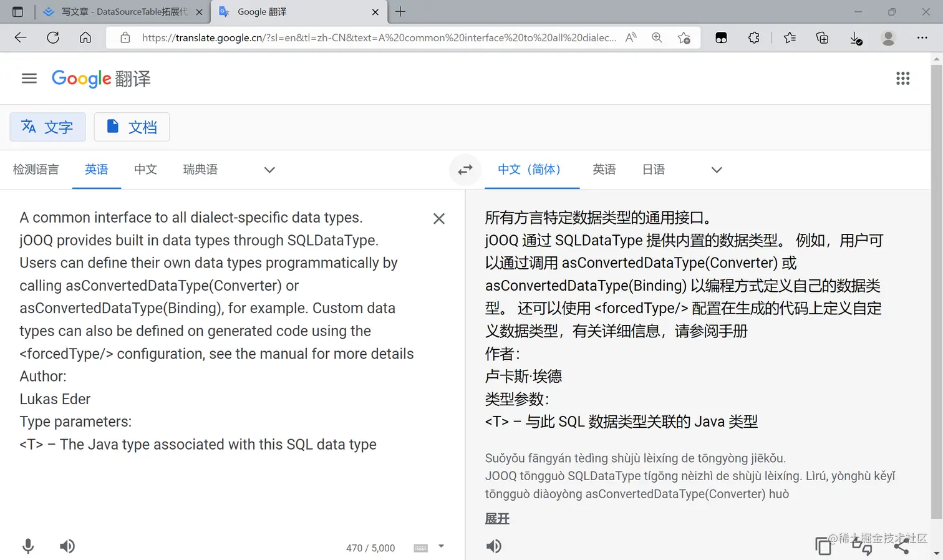Image resolution: width=943 pixels, height=560 pixels.
Task: Activate the read aloud icon
Action: point(631,37)
